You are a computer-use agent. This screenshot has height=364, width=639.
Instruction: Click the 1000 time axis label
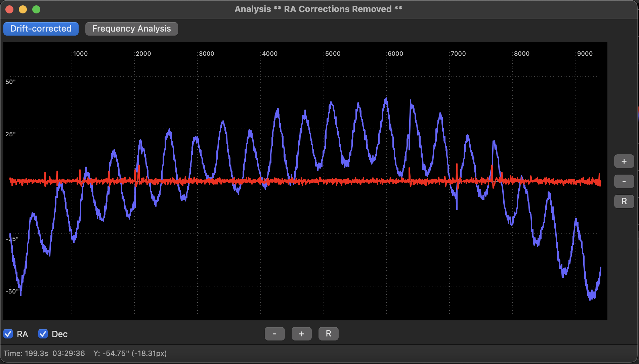tap(80, 54)
